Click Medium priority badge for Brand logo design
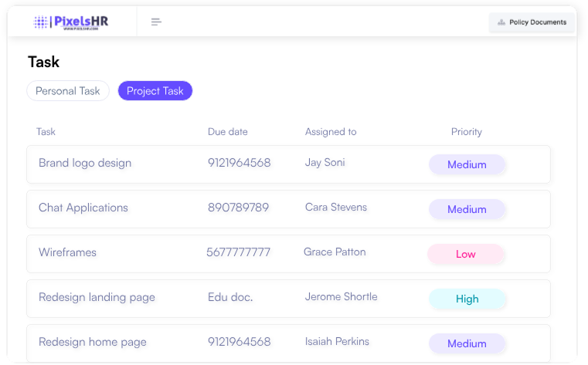This screenshot has width=588, height=365. click(x=467, y=164)
